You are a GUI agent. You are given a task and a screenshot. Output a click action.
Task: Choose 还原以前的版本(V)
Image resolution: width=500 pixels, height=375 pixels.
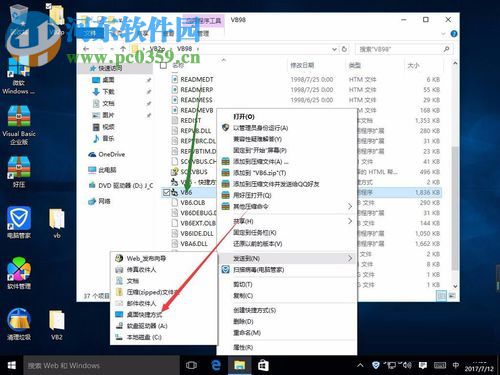pyautogui.click(x=258, y=244)
